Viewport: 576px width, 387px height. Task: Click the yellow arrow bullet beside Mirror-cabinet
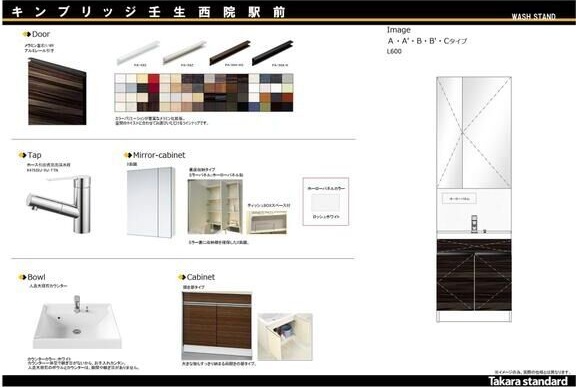tap(128, 155)
